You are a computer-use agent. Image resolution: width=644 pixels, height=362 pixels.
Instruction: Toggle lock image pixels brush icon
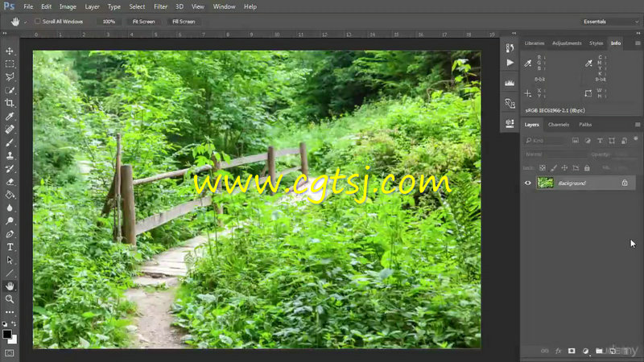pyautogui.click(x=554, y=168)
